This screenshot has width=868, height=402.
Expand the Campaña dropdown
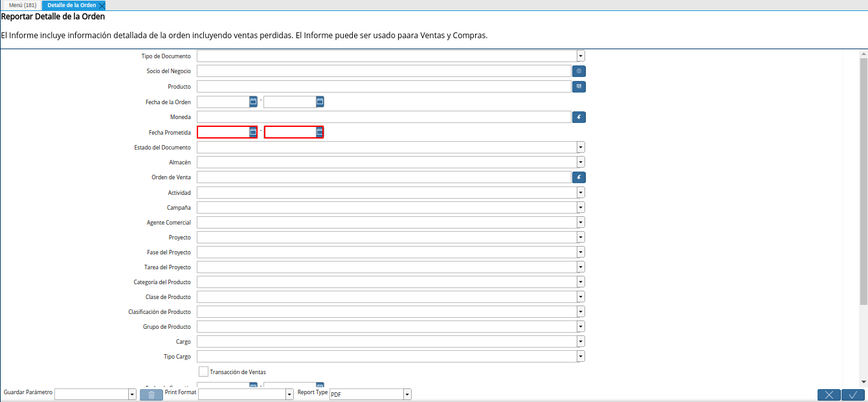[581, 207]
